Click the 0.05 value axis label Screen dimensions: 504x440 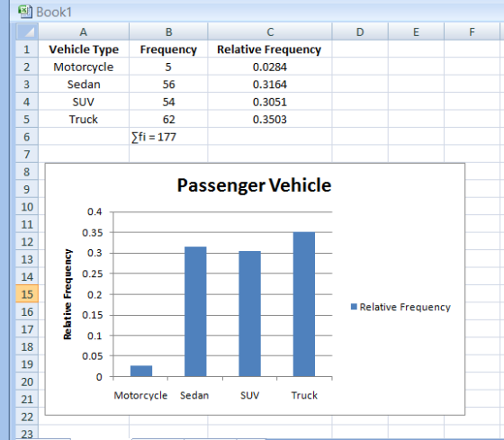pyautogui.click(x=93, y=356)
